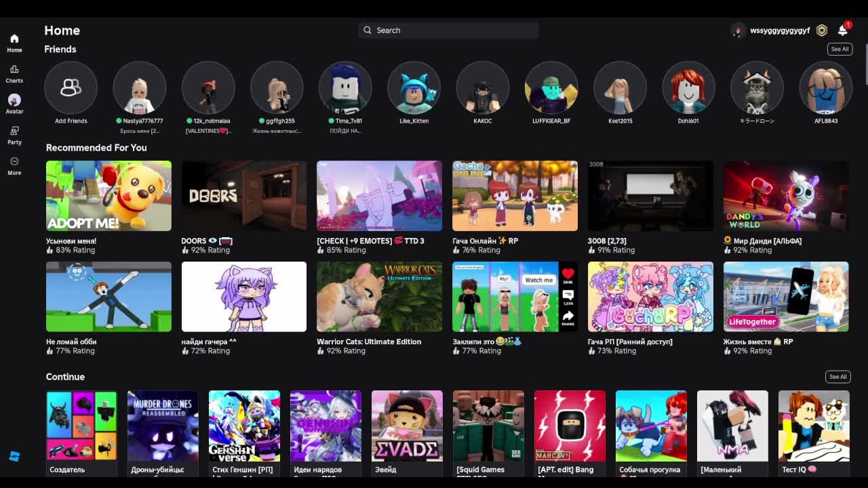
Task: Open friend Like_Kitten avatar
Action: [x=414, y=87]
